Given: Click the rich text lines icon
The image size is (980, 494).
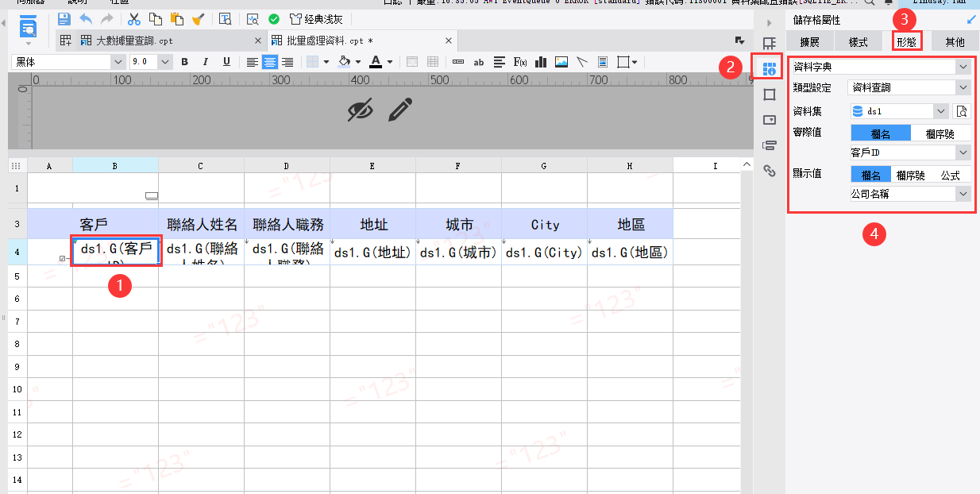Looking at the screenshot, I should click(x=500, y=61).
